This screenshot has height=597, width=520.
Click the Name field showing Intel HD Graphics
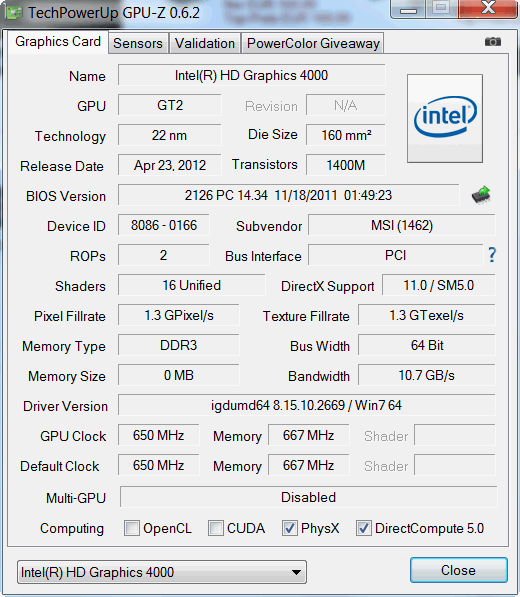pyautogui.click(x=251, y=75)
